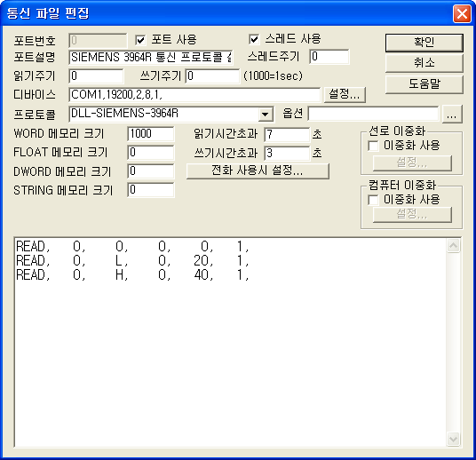Open device 설정... button next to 디바이스
Screen dimensions: 476x460
[345, 95]
